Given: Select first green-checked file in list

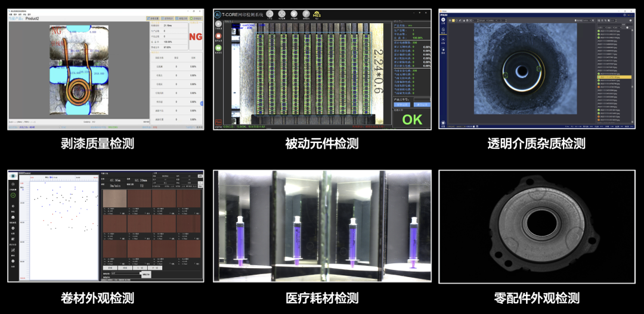Looking at the screenshot, I should tap(613, 31).
